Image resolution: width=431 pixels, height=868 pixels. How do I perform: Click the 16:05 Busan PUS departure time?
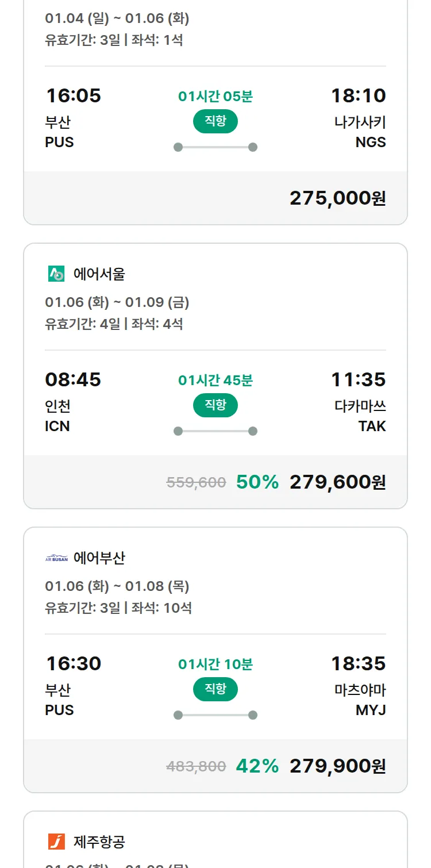(x=73, y=95)
